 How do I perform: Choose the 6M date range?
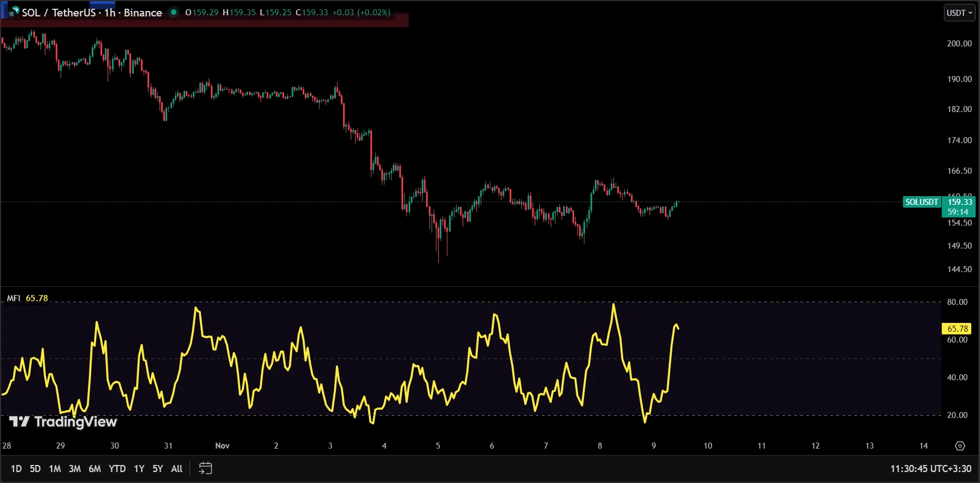(x=95, y=469)
